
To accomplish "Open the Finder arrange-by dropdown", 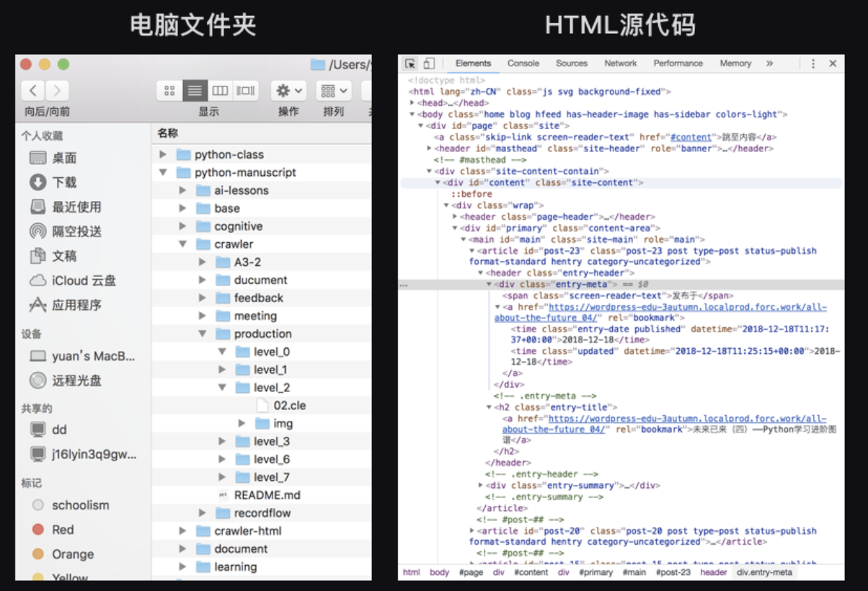I will [x=334, y=90].
